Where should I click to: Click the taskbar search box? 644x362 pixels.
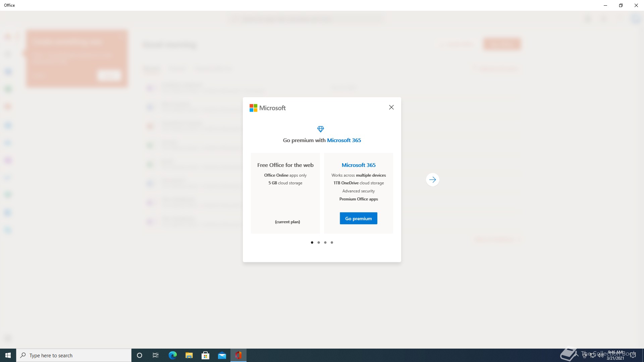click(x=74, y=355)
